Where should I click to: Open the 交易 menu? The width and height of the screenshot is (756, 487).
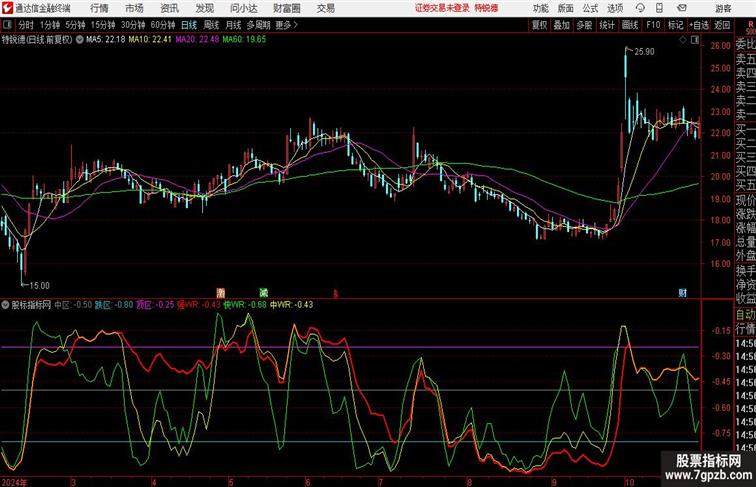point(325,8)
